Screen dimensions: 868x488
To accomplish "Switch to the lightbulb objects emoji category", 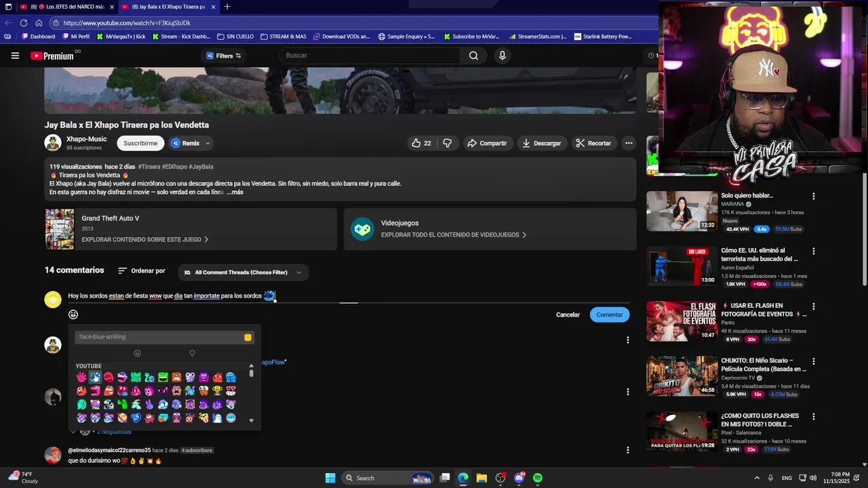I will click(x=192, y=353).
